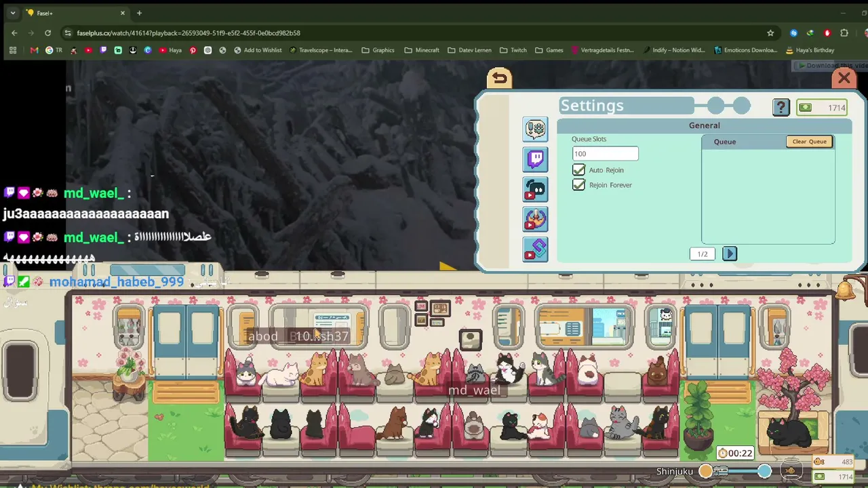The image size is (868, 488).
Task: Open the Emoticons Download bookmark
Action: pos(745,50)
